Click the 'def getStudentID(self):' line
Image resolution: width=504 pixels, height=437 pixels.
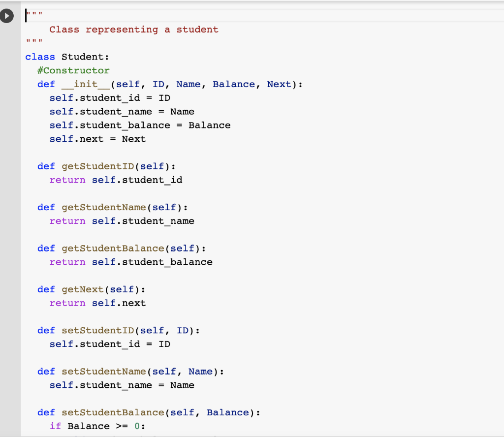(x=106, y=166)
